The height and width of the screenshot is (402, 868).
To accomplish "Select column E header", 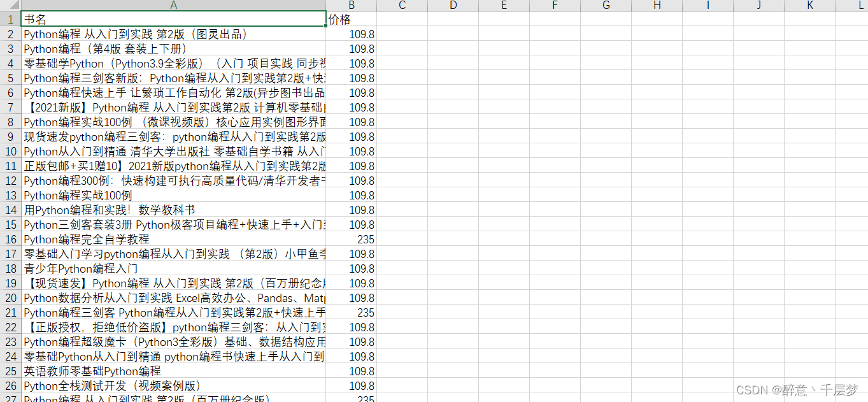I will (504, 5).
